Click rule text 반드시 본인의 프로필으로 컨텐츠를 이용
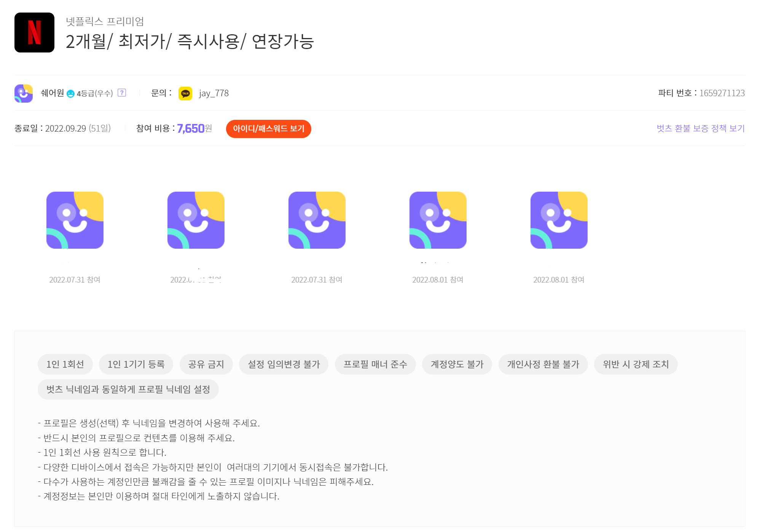The height and width of the screenshot is (532, 760). tap(136, 438)
